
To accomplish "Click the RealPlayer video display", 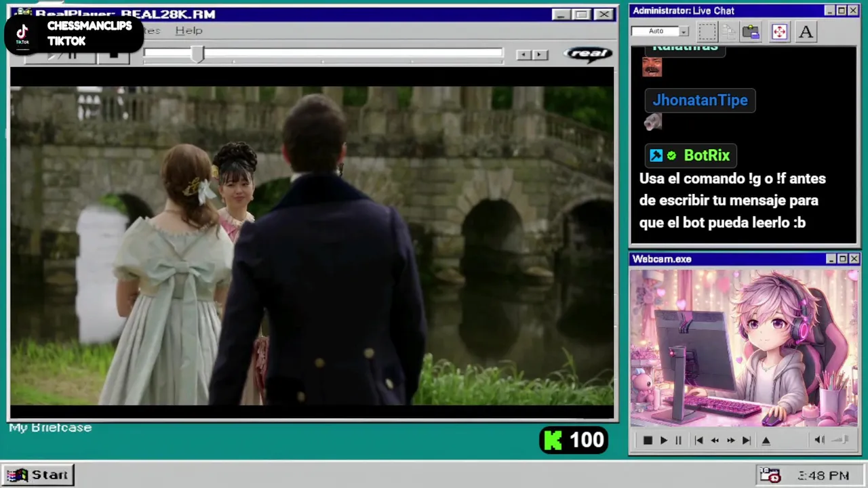I will click(x=312, y=245).
